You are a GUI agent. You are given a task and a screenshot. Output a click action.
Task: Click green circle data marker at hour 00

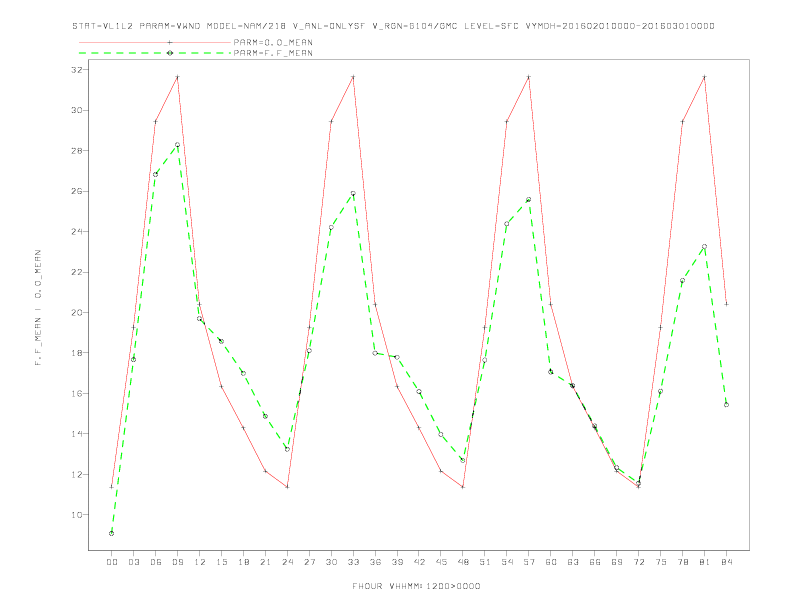[x=112, y=533]
